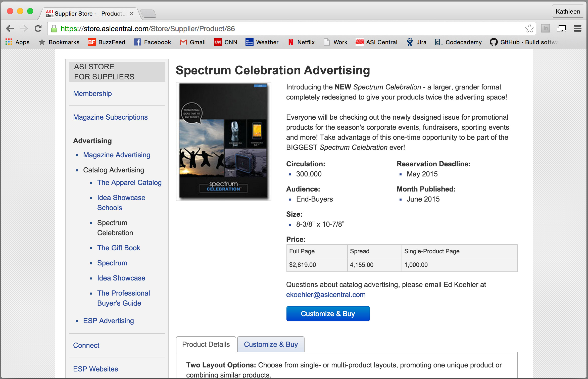Click the screen cast extension icon
Screen dimensions: 588x379
(x=561, y=28)
